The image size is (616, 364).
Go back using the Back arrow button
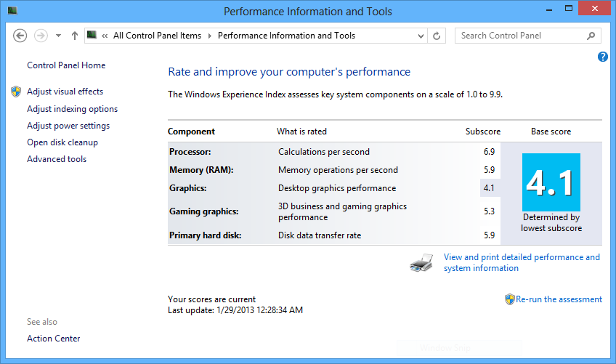coord(20,36)
